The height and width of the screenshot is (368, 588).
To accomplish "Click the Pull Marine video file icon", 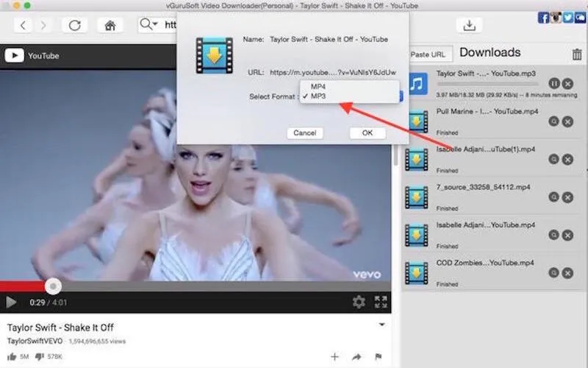I will tap(417, 121).
